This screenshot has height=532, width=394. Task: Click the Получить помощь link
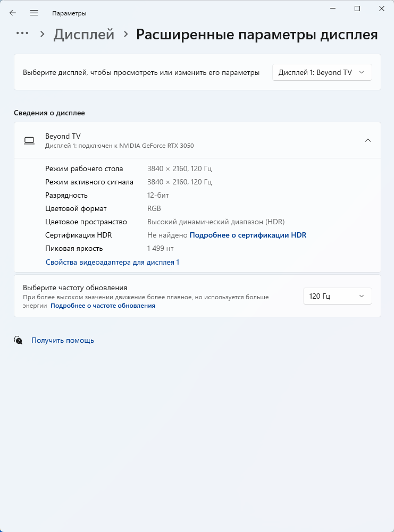[63, 340]
